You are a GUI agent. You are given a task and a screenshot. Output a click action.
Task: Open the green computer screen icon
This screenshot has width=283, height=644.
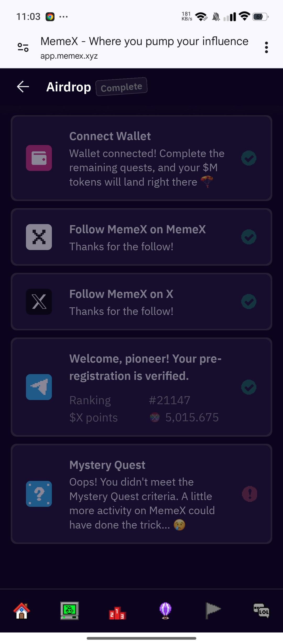coord(69,610)
